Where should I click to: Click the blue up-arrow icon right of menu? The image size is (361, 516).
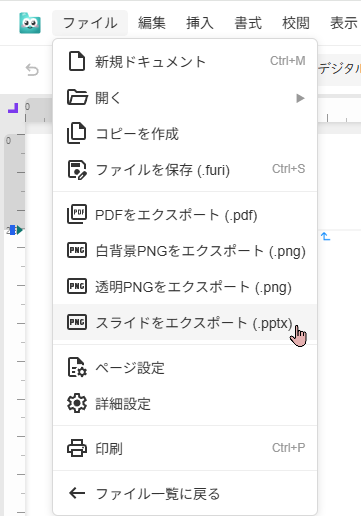pyautogui.click(x=325, y=236)
